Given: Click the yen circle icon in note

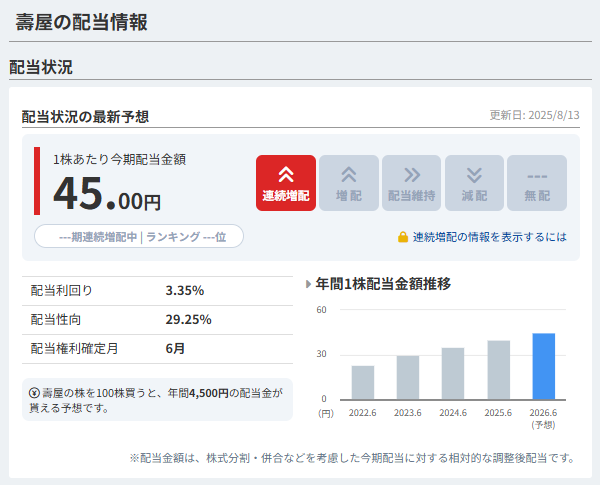Looking at the screenshot, I should click(34, 393).
